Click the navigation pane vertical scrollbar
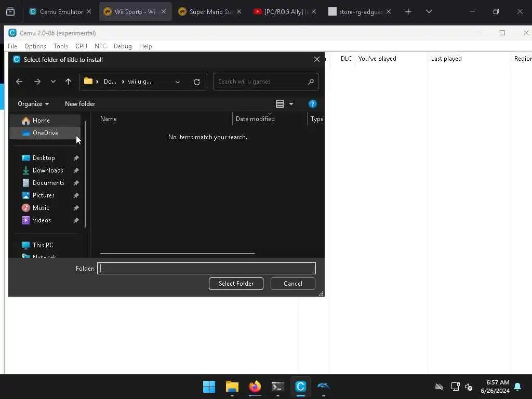The image size is (532, 399). (85, 174)
